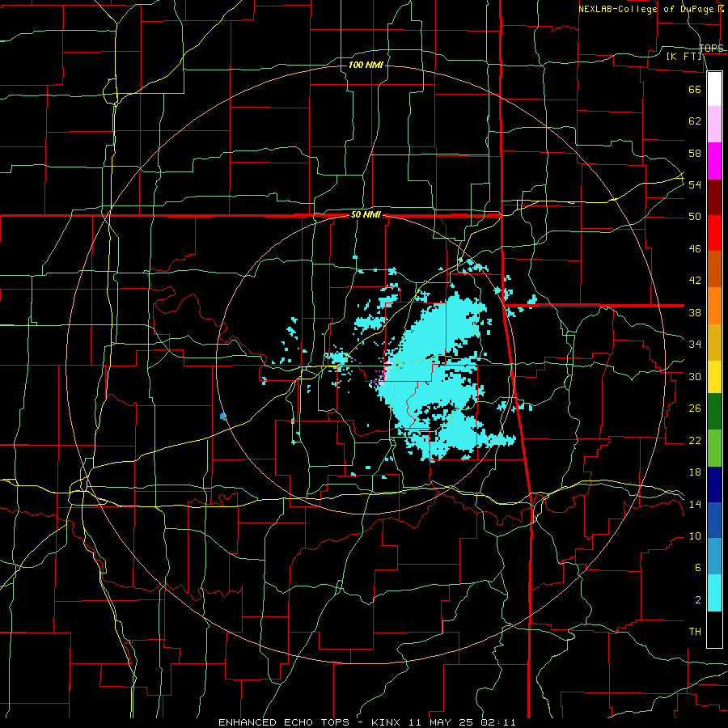Click the magenta legend color segment

(714, 161)
